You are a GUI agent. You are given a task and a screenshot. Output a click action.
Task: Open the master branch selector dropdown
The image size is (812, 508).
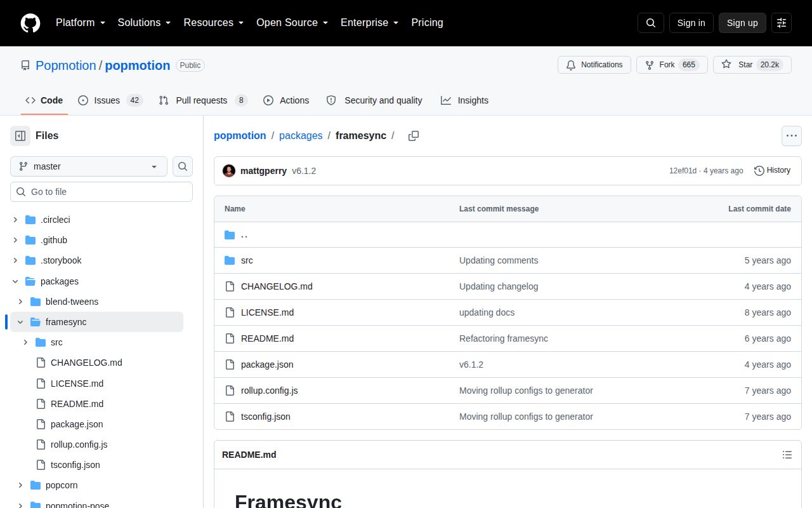tap(89, 166)
